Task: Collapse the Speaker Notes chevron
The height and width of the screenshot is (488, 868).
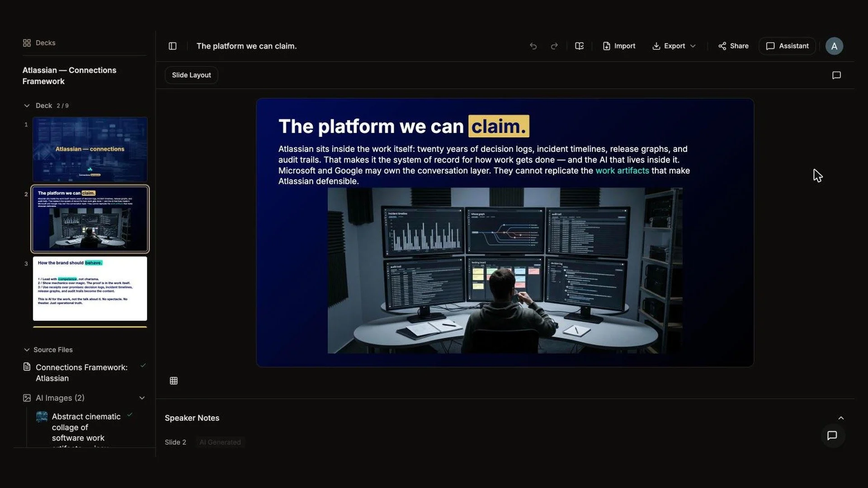Action: tap(841, 418)
